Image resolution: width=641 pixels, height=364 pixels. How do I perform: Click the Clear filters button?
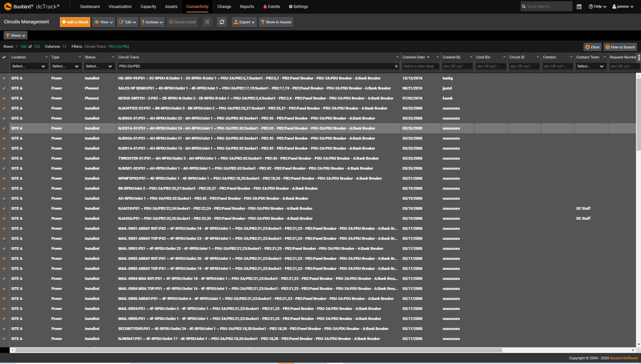pos(592,47)
